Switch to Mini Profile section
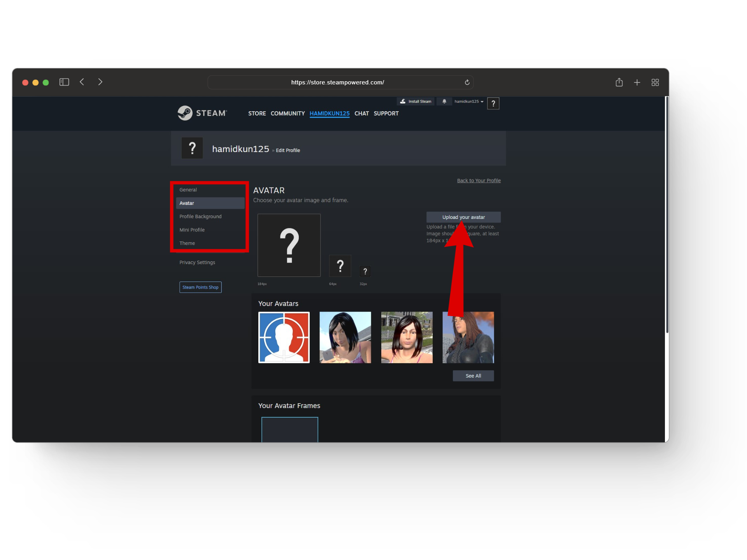The width and height of the screenshot is (747, 560). tap(192, 230)
